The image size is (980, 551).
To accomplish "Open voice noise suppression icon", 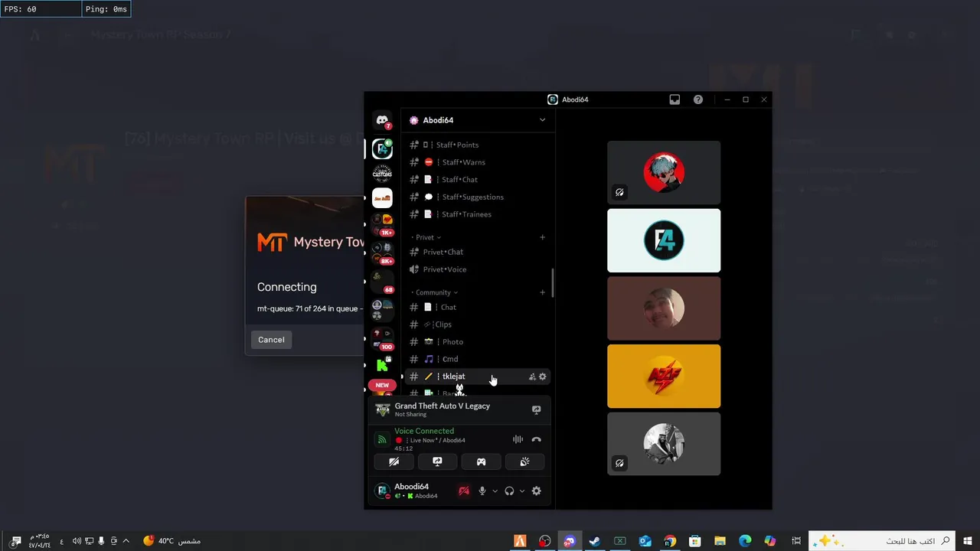I will click(518, 439).
